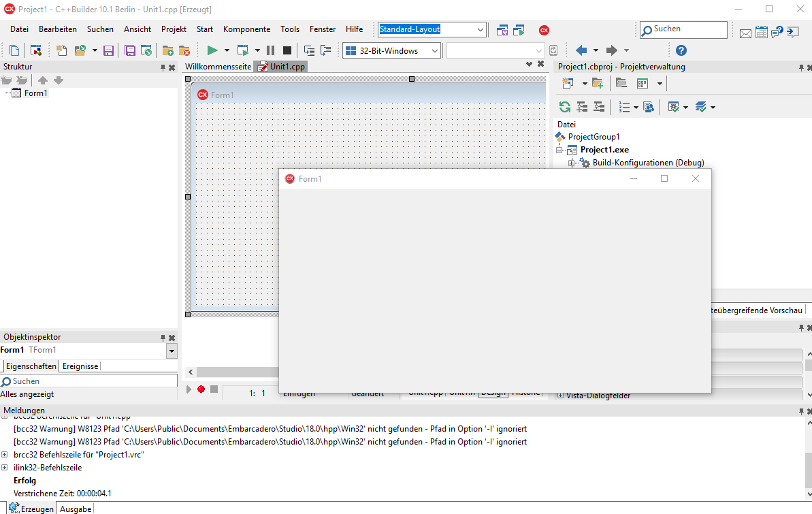Open the Back navigation history dropdown
The height and width of the screenshot is (514, 812).
(x=596, y=50)
